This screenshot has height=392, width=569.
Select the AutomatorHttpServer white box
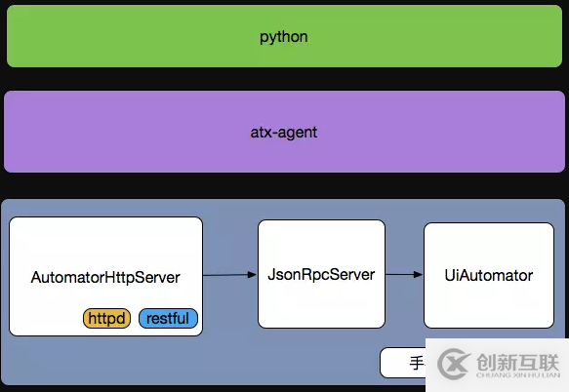coord(105,276)
